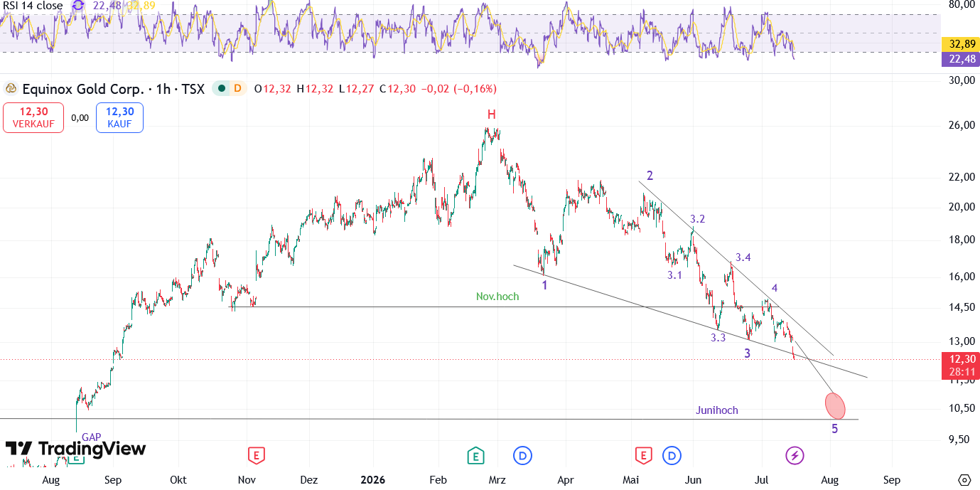Click the Feb time axis label
The width and height of the screenshot is (980, 490).
click(x=438, y=480)
